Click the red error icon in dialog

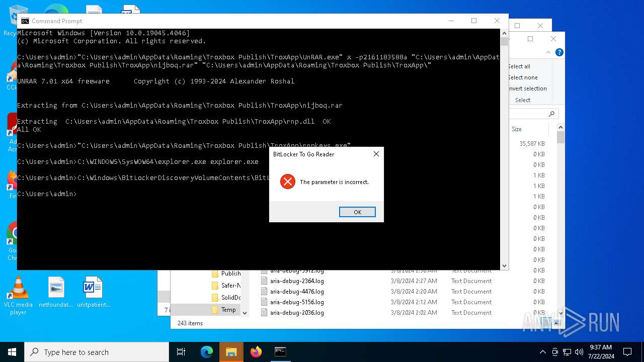(287, 182)
